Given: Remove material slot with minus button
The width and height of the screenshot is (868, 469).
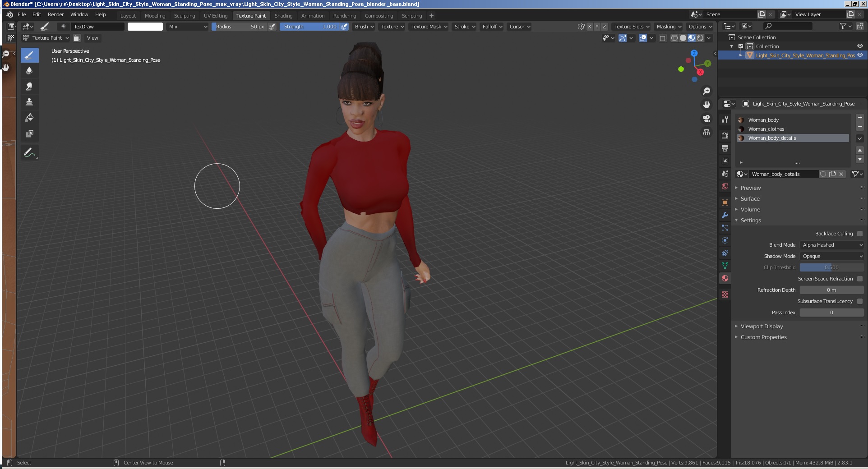Looking at the screenshot, I should click(x=860, y=127).
